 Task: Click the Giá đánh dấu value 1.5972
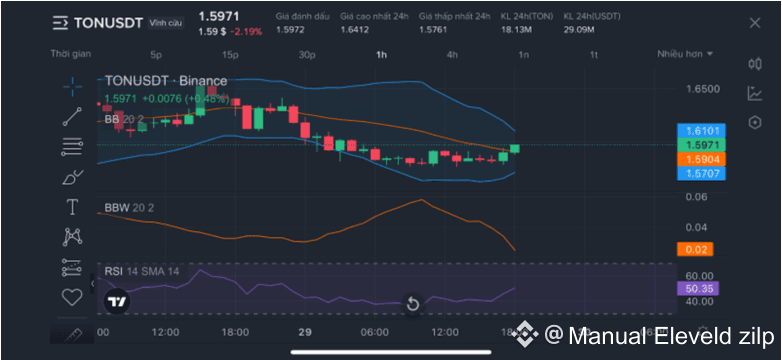click(x=290, y=30)
